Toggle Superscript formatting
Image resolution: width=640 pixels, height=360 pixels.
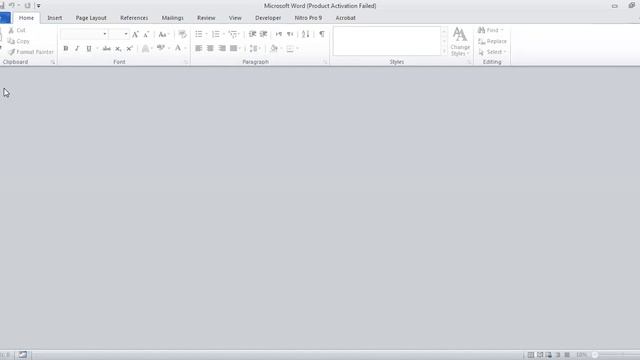click(129, 49)
